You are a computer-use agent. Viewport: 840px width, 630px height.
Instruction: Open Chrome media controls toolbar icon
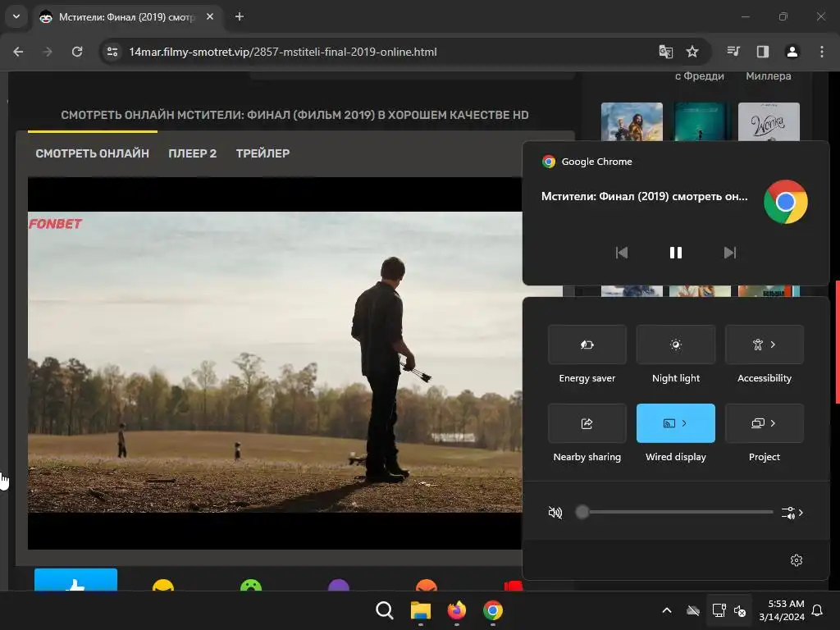pyautogui.click(x=733, y=52)
